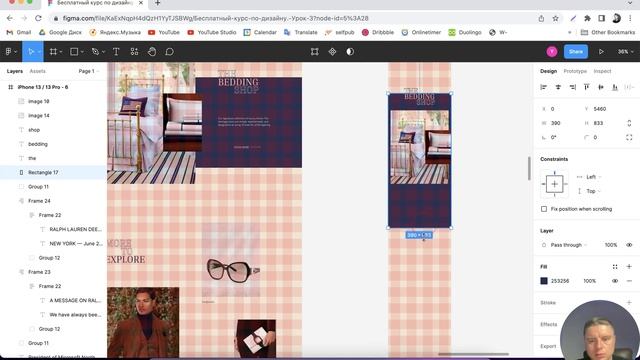Image resolution: width=640 pixels, height=360 pixels.
Task: Switch to the Layers tab
Action: click(15, 71)
